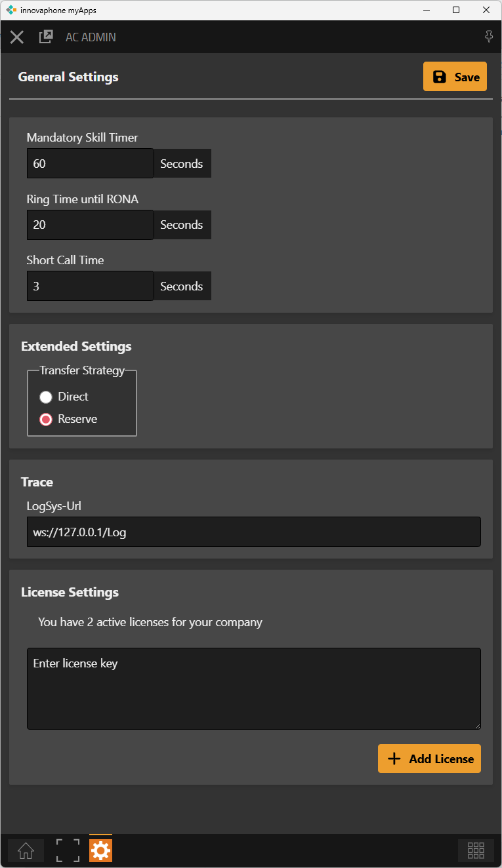Viewport: 502px width, 868px height.
Task: Grab the license textarea resize handle
Action: tap(478, 726)
